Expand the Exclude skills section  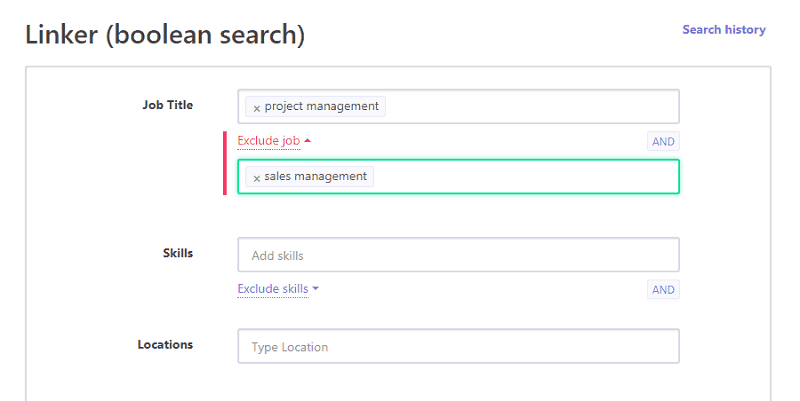tap(272, 289)
